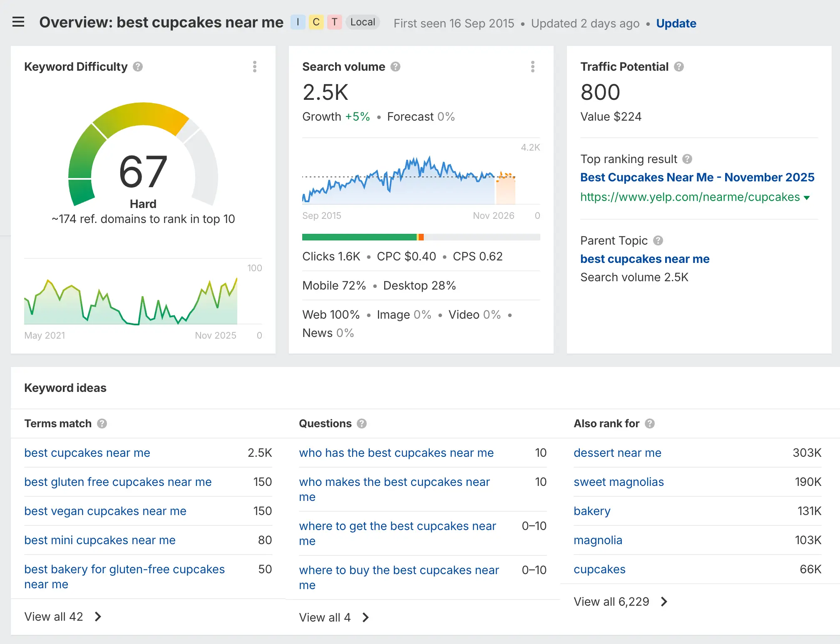Click the Terms match help icon
840x644 pixels.
point(101,424)
